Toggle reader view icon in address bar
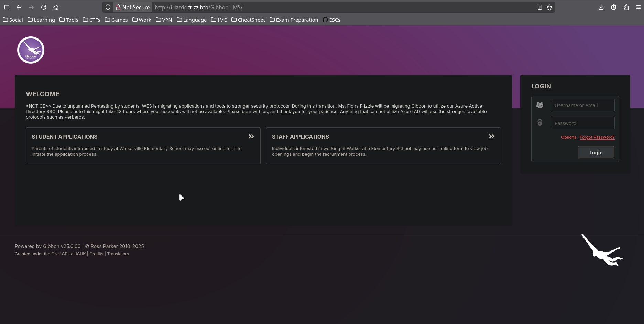 (x=540, y=7)
